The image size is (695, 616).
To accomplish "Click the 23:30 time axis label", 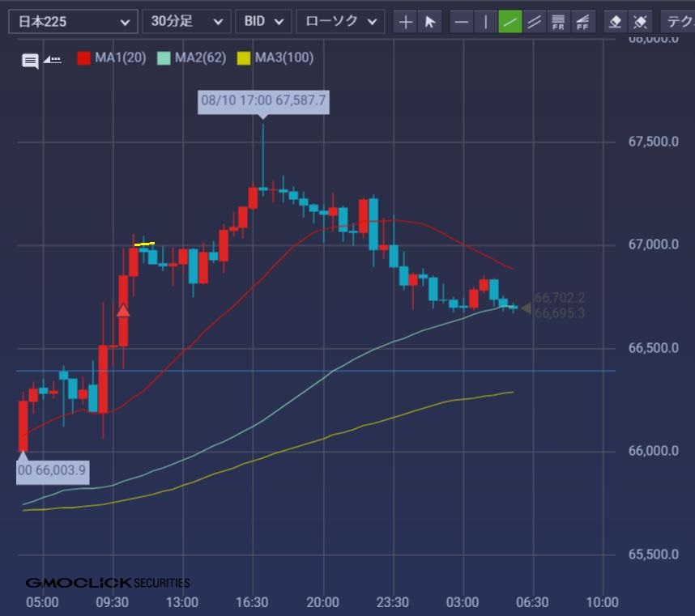I will (393, 602).
